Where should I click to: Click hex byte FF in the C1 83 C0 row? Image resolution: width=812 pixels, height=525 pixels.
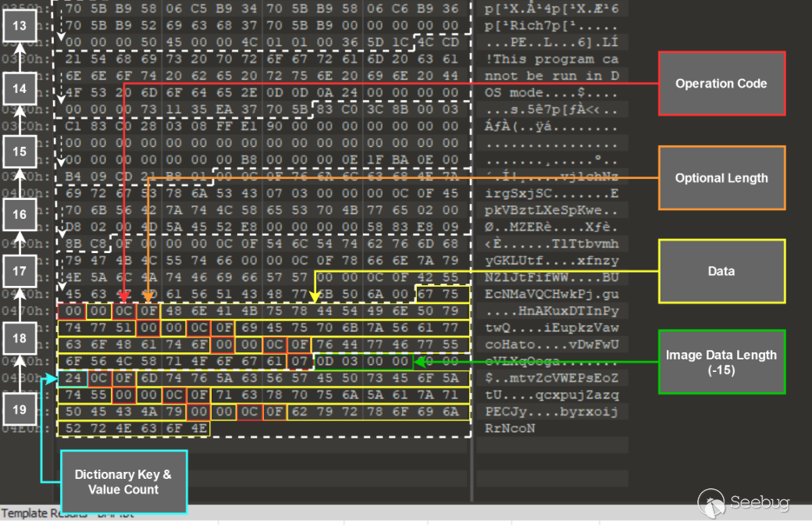click(x=224, y=126)
